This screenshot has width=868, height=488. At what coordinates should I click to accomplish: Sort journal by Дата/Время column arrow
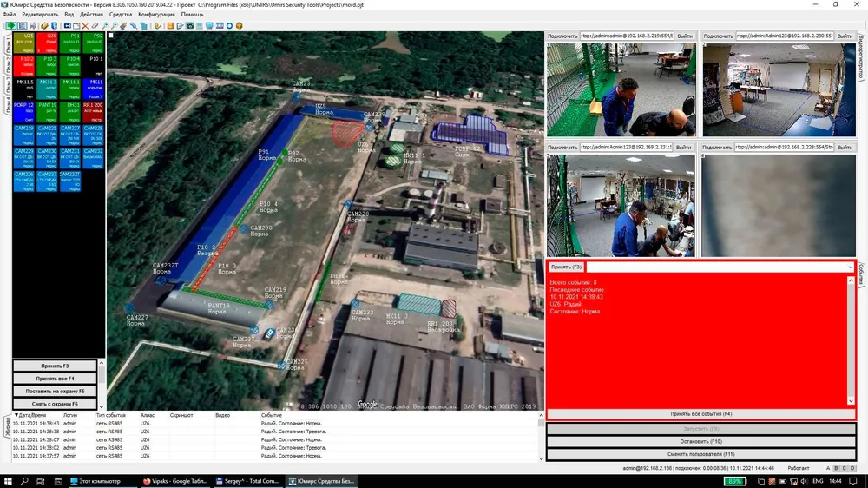coord(16,415)
